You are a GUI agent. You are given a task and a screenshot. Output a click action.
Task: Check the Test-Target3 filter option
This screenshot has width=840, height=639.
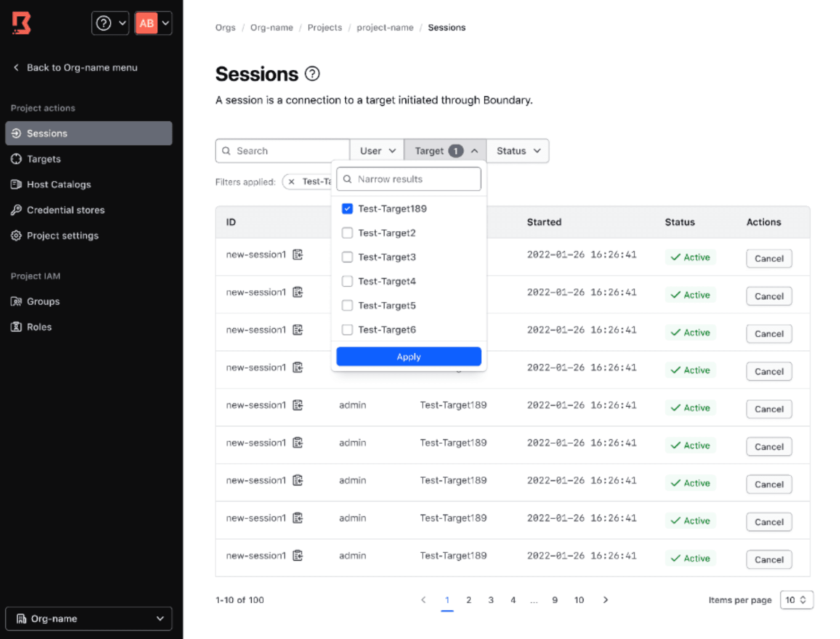point(347,257)
